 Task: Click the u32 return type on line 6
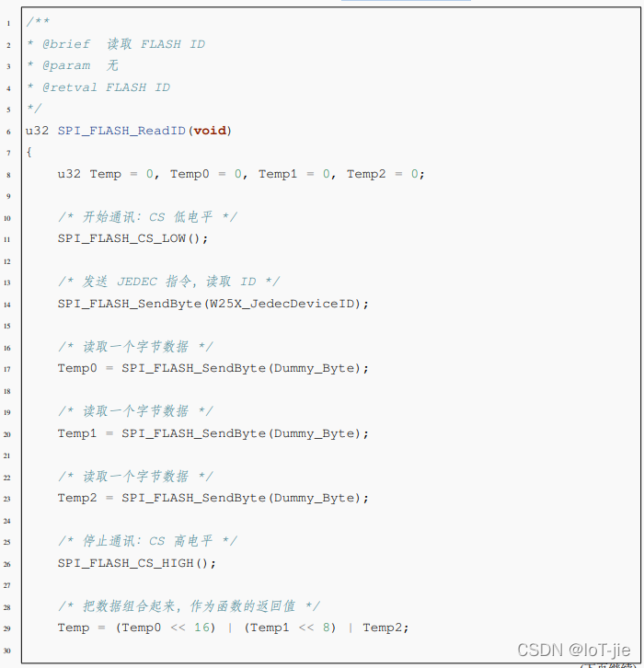tap(37, 131)
